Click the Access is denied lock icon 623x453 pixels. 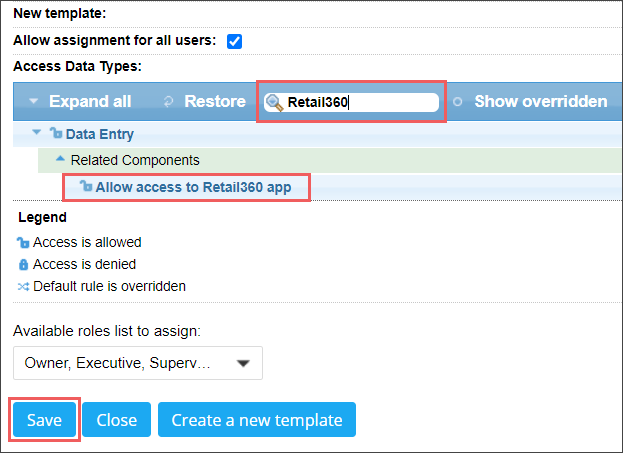pos(23,264)
